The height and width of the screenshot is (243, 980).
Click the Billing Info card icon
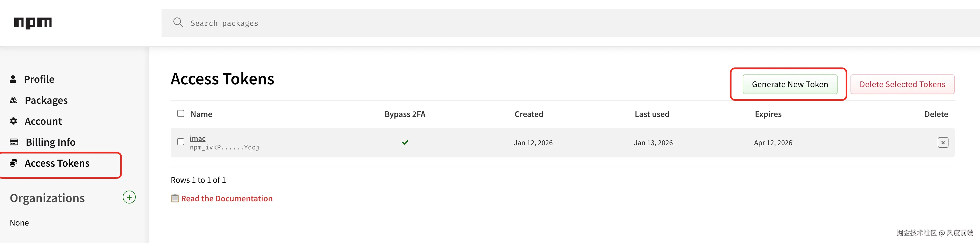14,142
